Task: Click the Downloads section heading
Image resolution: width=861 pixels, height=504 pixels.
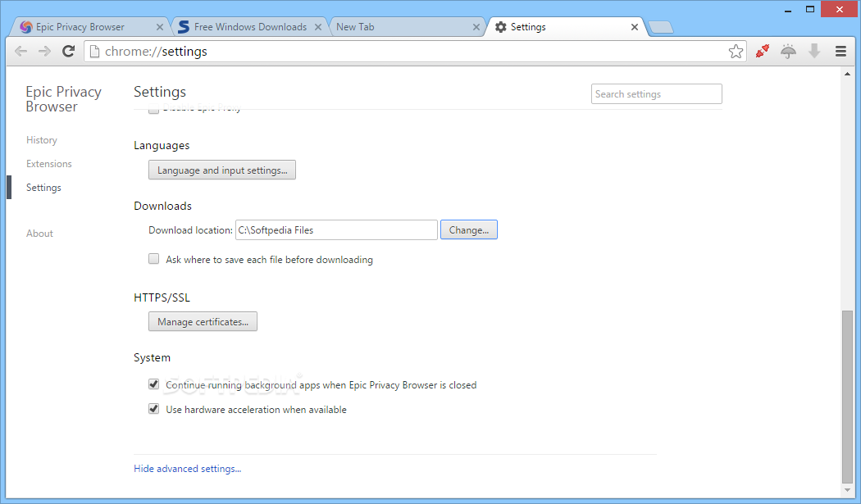Action: [x=162, y=206]
